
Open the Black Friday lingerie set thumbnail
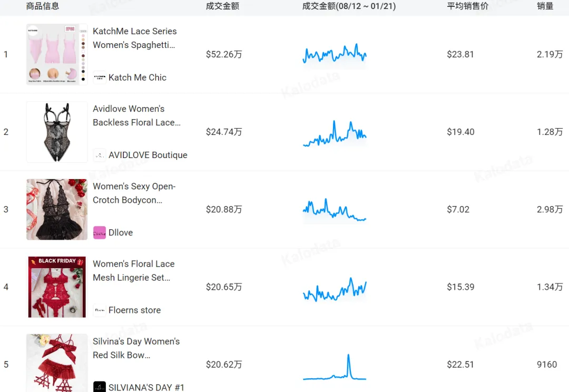[x=56, y=287]
